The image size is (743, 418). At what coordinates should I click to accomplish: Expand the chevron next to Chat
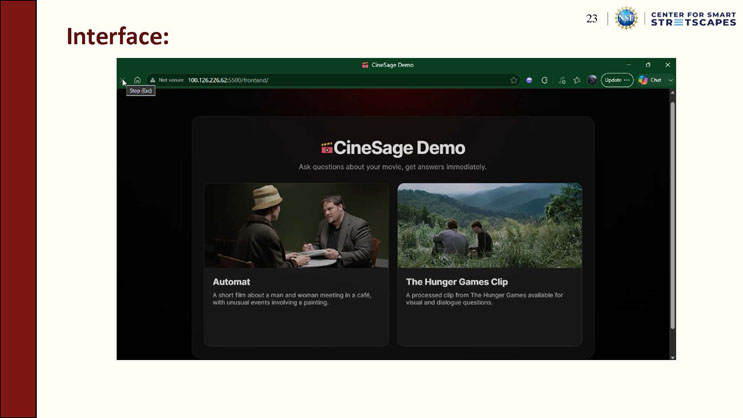[x=671, y=80]
